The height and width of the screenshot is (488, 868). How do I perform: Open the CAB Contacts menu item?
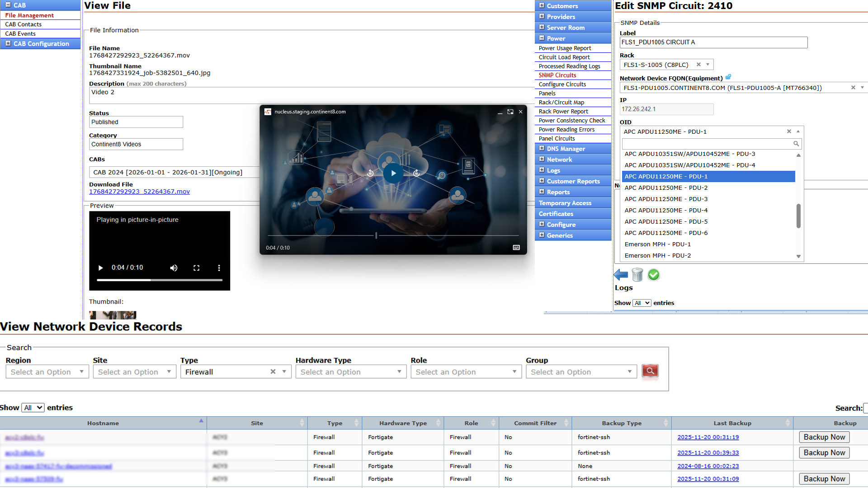(x=24, y=24)
